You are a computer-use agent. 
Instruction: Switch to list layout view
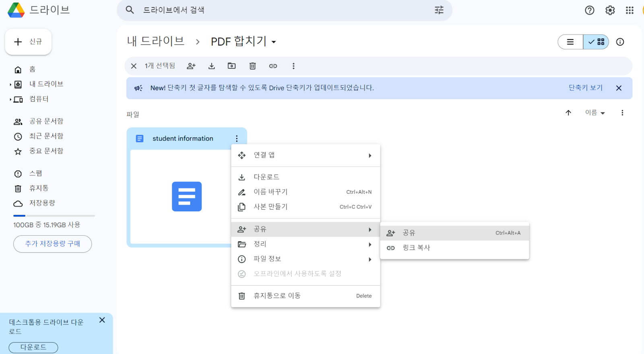570,42
